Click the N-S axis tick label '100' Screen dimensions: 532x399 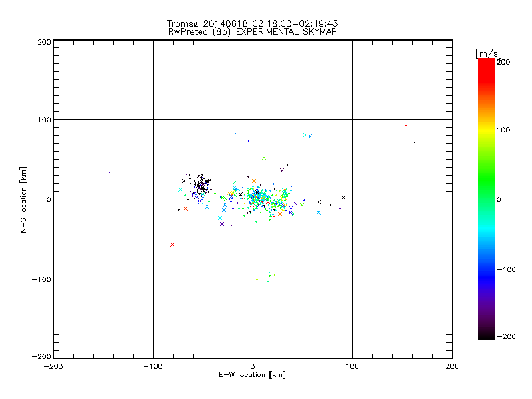(x=44, y=120)
